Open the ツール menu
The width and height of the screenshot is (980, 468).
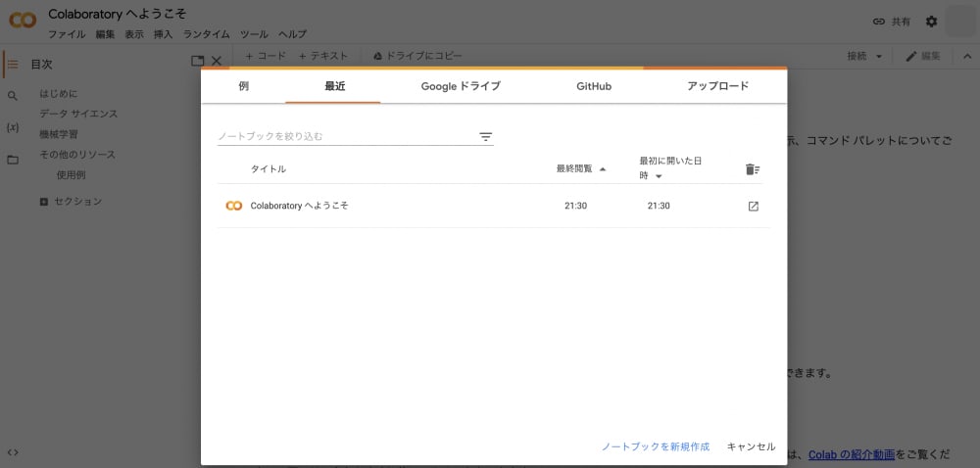[254, 34]
